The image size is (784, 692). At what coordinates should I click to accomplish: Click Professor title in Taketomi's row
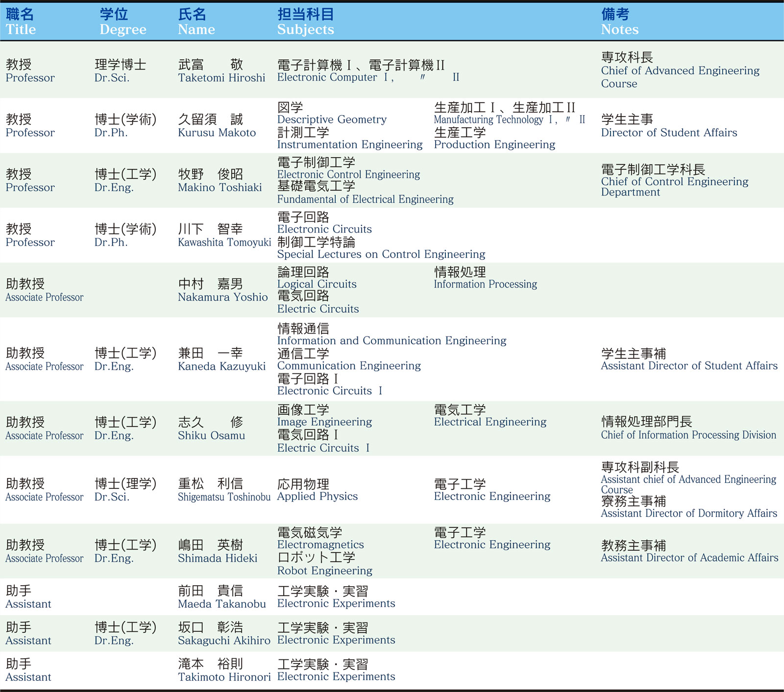pos(30,78)
